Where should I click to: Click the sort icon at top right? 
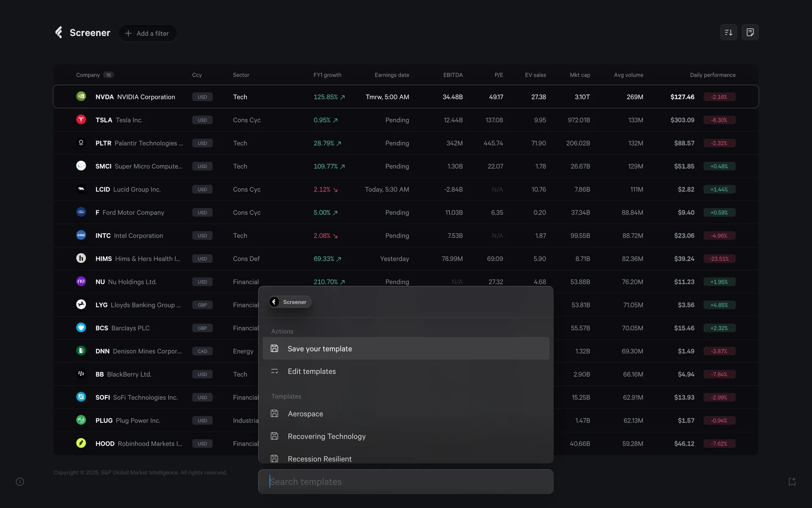point(728,33)
